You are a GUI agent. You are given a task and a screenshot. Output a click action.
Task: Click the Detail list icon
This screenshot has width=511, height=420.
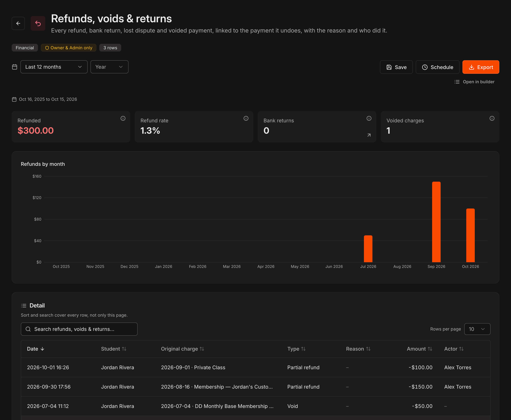(24, 306)
